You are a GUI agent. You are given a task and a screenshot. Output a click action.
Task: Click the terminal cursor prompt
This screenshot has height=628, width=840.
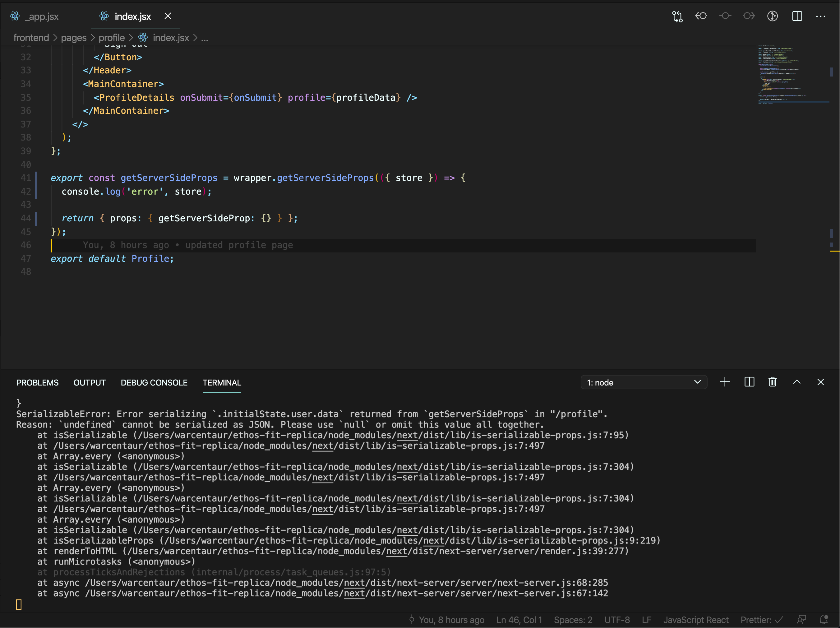(19, 604)
